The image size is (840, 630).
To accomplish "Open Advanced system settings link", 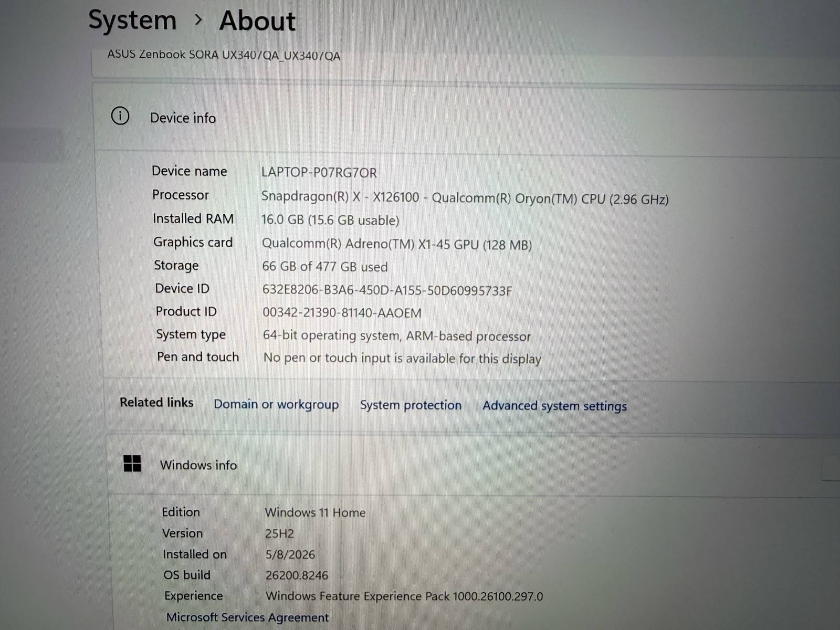I will point(554,406).
